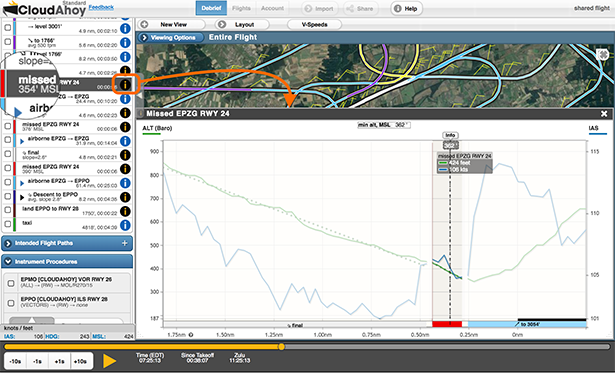Check the missed EPZG RWY 24 376' MSL checkbox
The height and width of the screenshot is (373, 615).
(7, 126)
